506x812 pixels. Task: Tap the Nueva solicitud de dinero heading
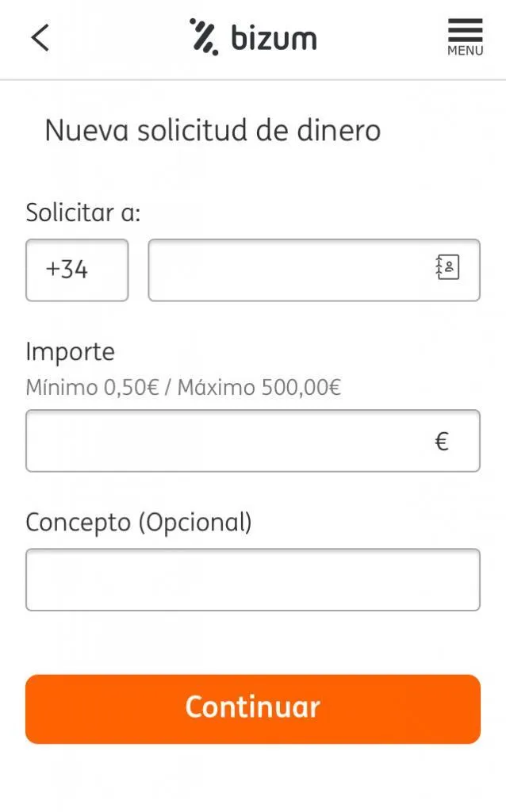point(213,129)
